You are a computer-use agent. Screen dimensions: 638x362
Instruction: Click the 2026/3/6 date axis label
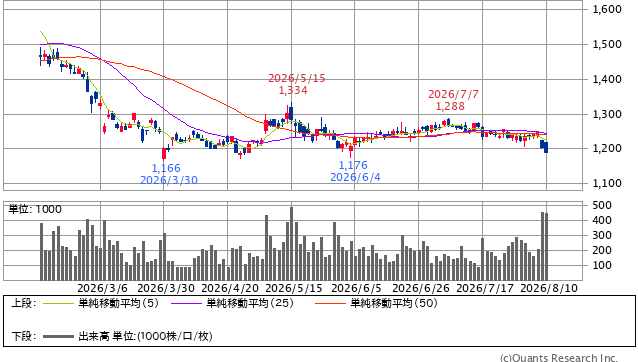click(x=102, y=288)
